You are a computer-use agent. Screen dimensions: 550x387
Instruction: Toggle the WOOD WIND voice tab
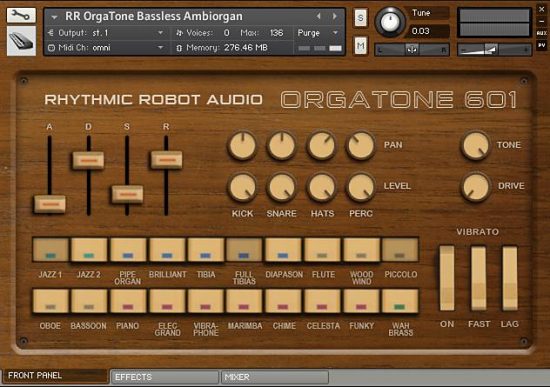click(361, 250)
